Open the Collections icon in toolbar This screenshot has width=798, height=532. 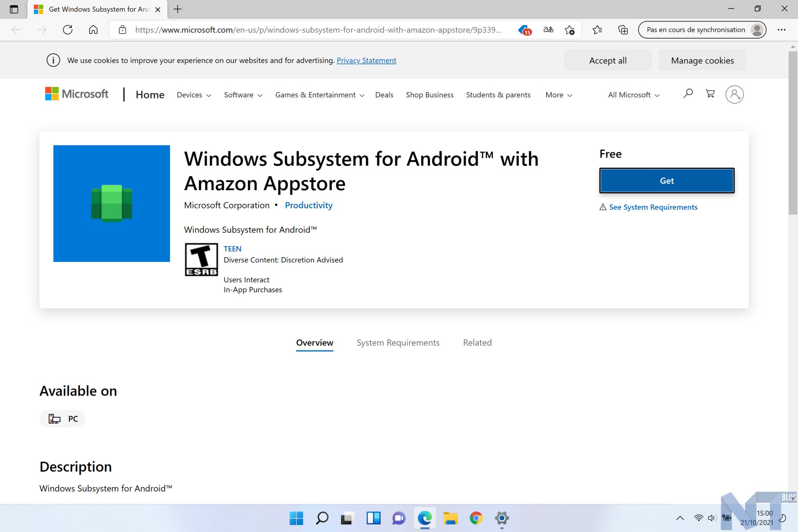coord(623,30)
